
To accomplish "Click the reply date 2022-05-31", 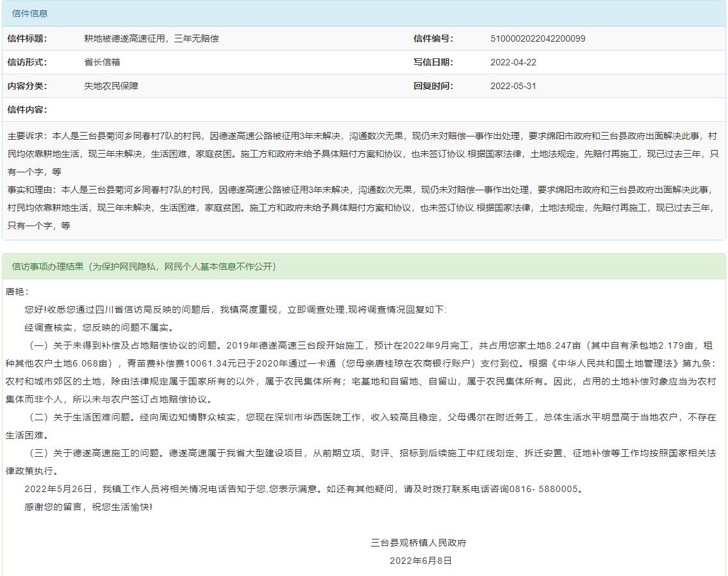I will click(x=513, y=86).
